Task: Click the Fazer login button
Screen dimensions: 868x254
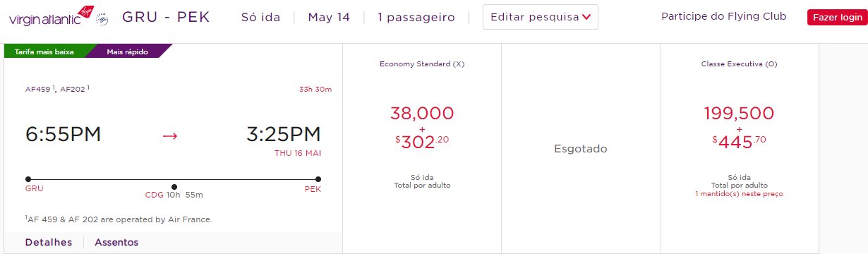Action: [835, 18]
